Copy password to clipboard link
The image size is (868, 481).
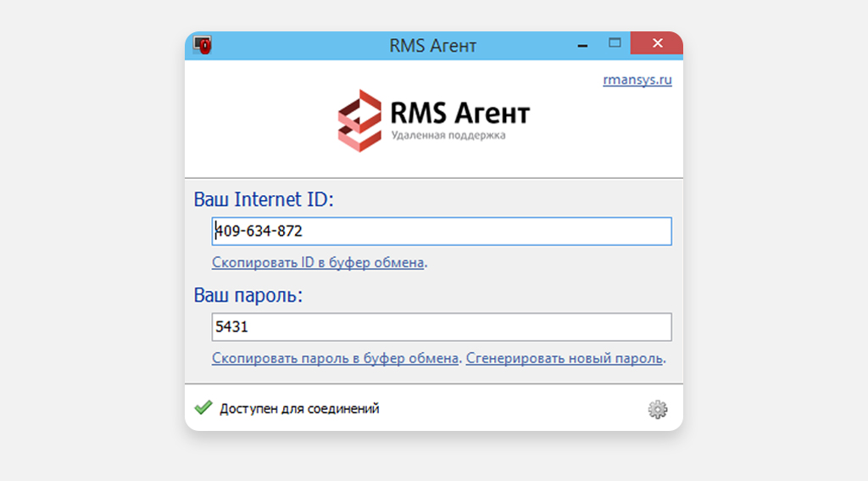tap(335, 358)
